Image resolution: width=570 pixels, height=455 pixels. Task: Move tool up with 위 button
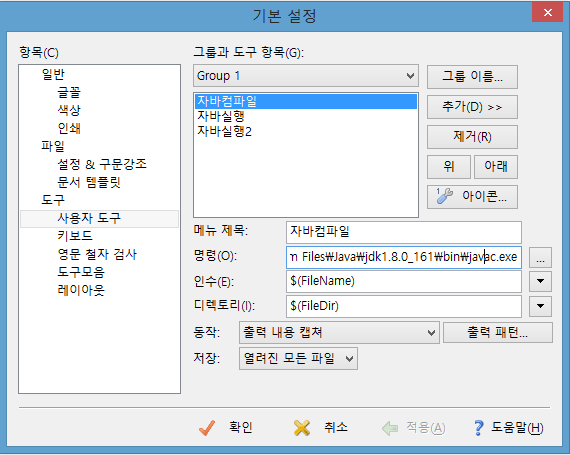pyautogui.click(x=449, y=167)
